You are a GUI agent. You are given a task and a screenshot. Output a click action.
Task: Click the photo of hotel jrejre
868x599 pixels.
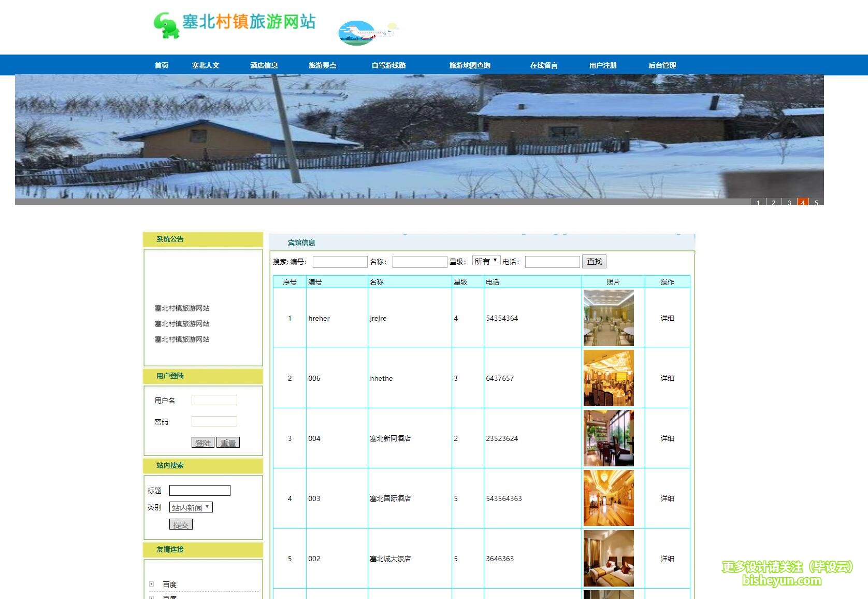point(609,318)
